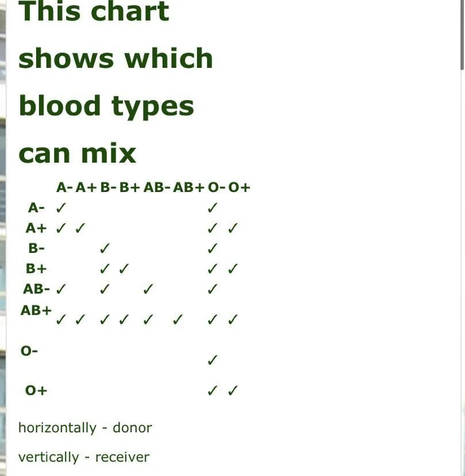Screen dimensions: 465x476
Task: Click the O+ row checkmark under O+ column
Action: [233, 390]
